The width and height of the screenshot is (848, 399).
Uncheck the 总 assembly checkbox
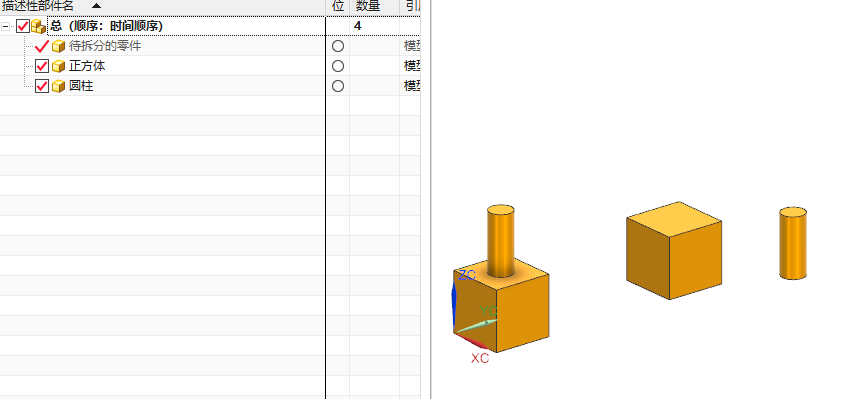click(23, 26)
